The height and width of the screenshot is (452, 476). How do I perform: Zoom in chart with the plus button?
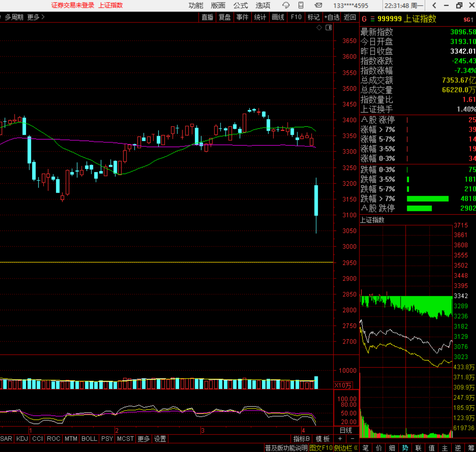click(340, 439)
